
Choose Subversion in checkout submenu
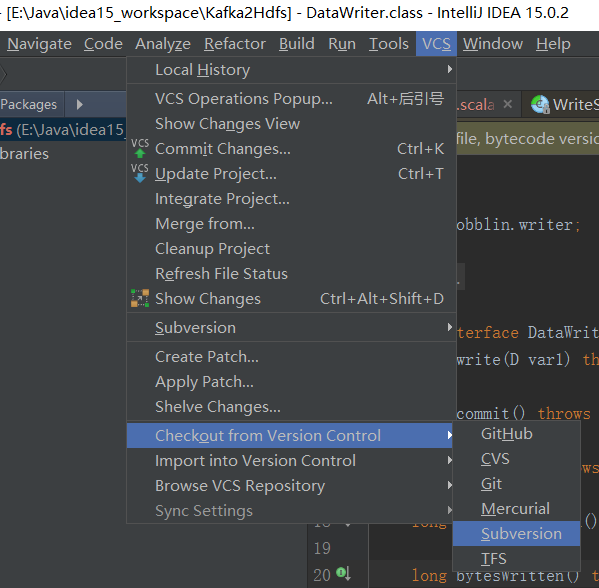[516, 534]
